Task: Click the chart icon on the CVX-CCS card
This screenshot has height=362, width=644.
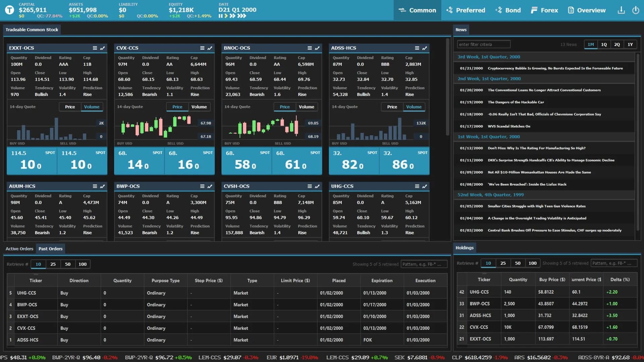Action: pyautogui.click(x=210, y=48)
